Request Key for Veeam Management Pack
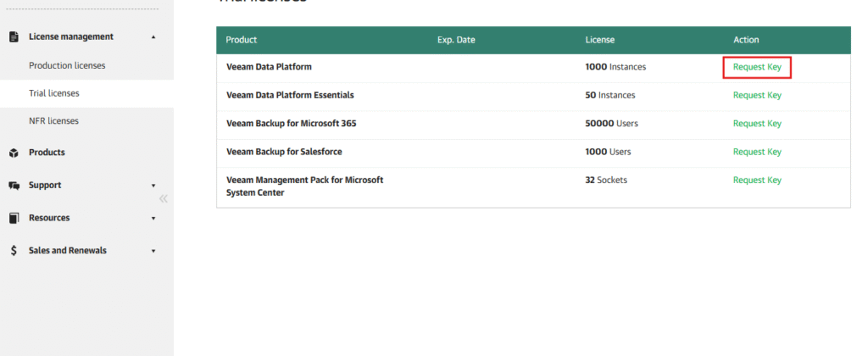The width and height of the screenshot is (868, 356). pyautogui.click(x=757, y=180)
